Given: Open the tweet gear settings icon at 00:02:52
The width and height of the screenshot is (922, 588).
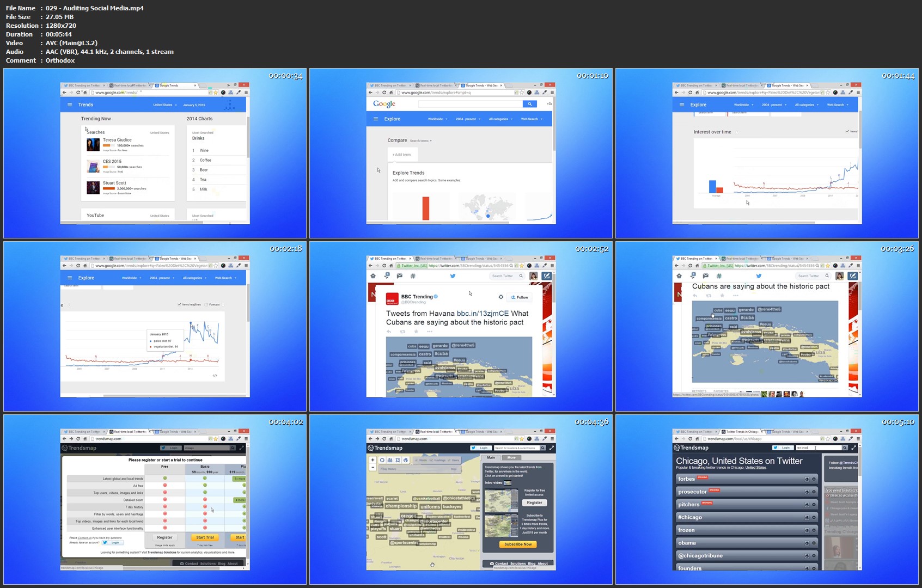Looking at the screenshot, I should click(501, 297).
